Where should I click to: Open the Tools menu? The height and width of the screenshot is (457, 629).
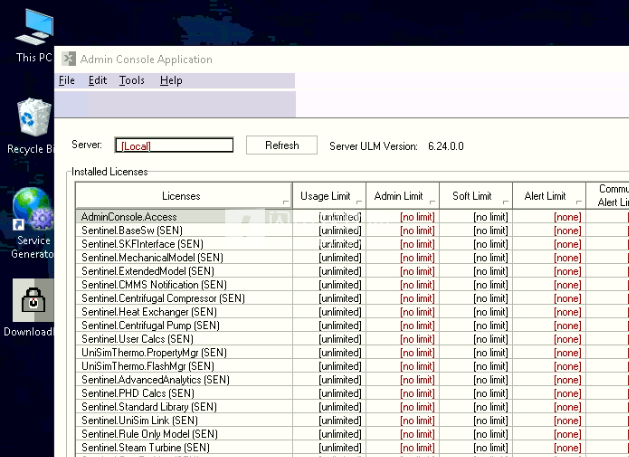pos(132,81)
